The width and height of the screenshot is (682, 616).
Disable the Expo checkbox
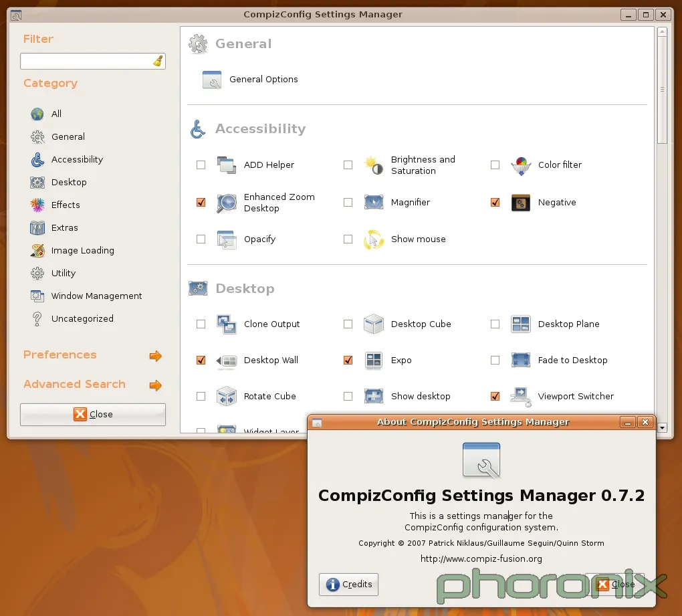(348, 361)
